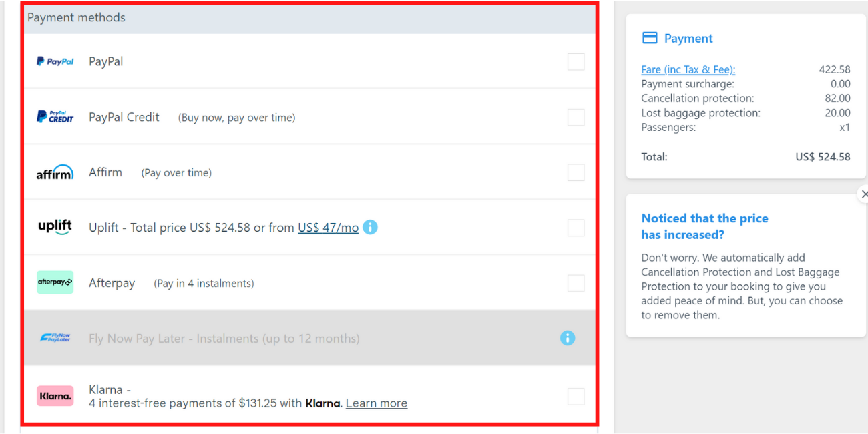The height and width of the screenshot is (434, 868).
Task: Click the Fly Now Pay Later text
Action: [224, 339]
